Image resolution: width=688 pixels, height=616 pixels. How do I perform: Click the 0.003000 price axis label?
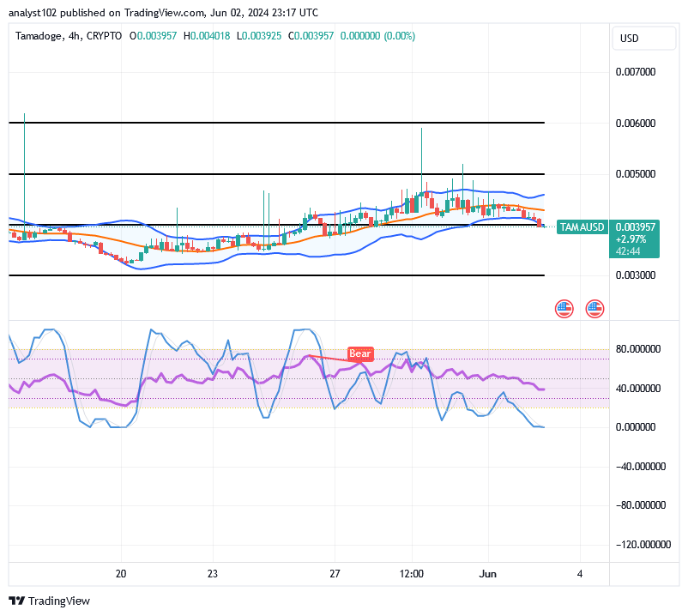[636, 275]
